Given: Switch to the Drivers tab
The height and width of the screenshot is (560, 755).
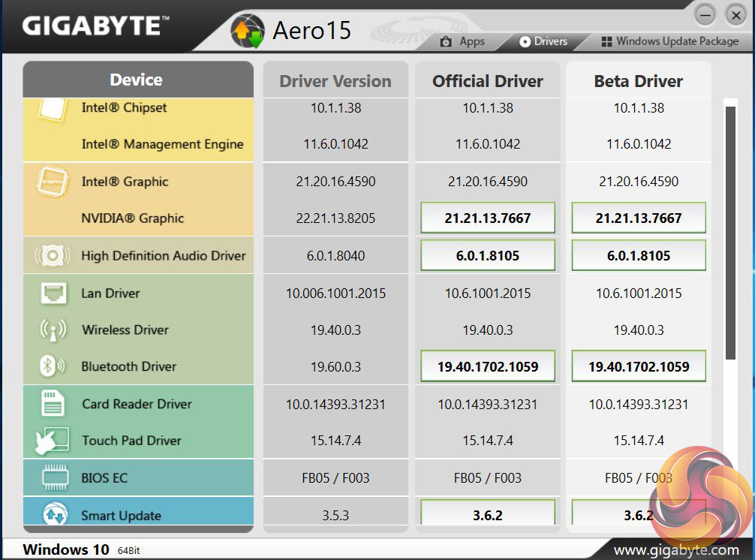Looking at the screenshot, I should click(543, 41).
